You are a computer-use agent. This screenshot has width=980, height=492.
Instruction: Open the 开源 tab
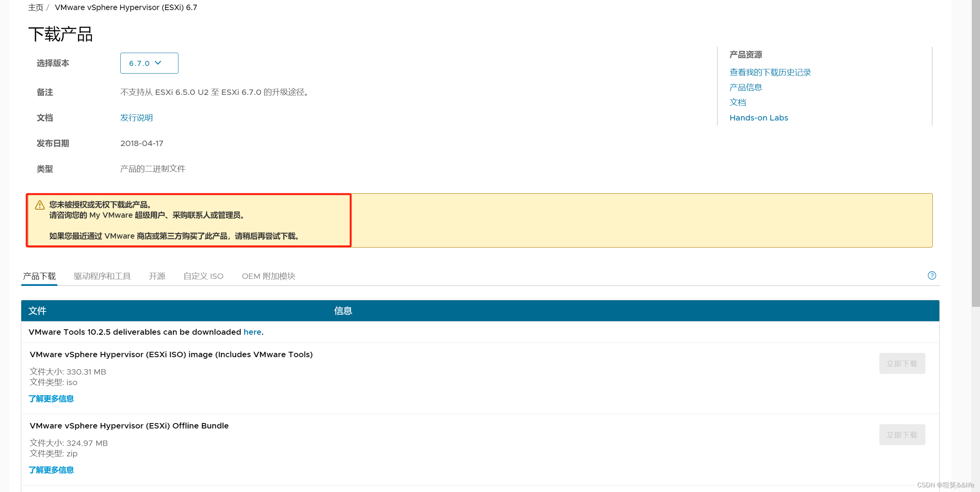coord(157,276)
